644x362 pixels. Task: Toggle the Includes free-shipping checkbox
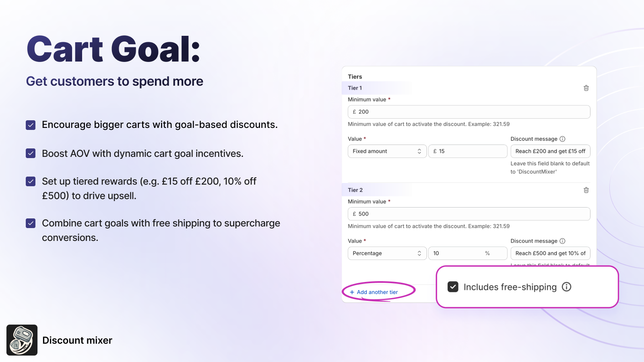[453, 287]
